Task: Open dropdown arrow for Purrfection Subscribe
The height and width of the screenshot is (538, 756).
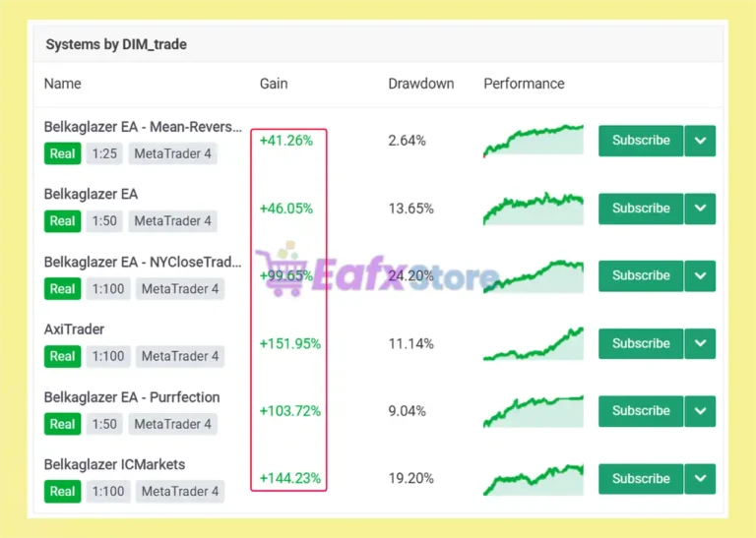Action: pyautogui.click(x=700, y=411)
